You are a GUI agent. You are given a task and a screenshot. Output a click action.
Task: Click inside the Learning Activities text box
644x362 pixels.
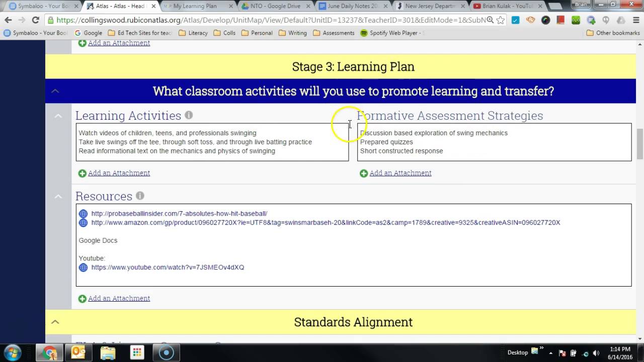212,142
